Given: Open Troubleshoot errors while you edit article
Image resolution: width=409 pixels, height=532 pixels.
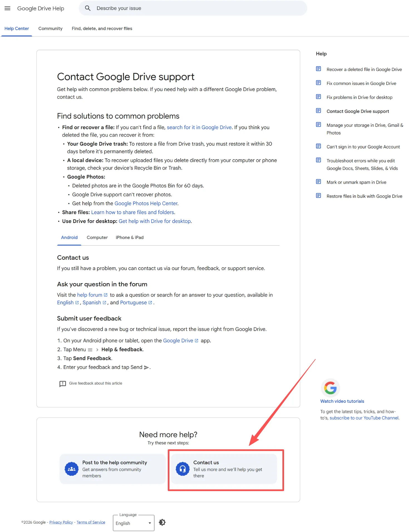Looking at the screenshot, I should pyautogui.click(x=362, y=165).
